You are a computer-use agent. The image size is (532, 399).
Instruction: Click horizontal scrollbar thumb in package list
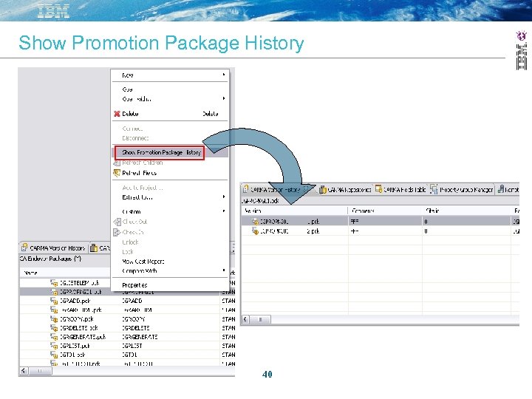(40, 371)
